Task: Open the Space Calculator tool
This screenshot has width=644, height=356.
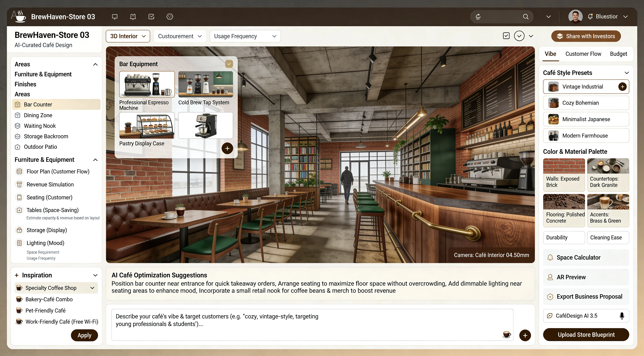Action: [578, 257]
